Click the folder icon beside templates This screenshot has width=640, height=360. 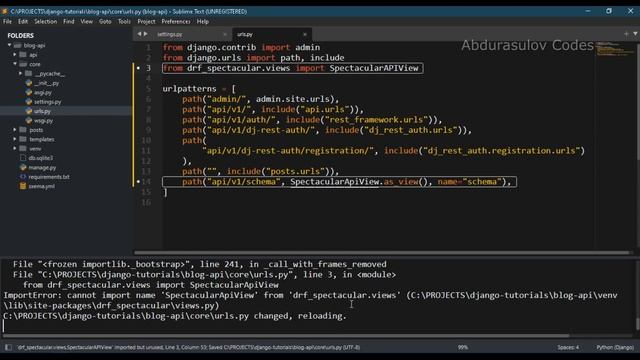[x=23, y=139]
